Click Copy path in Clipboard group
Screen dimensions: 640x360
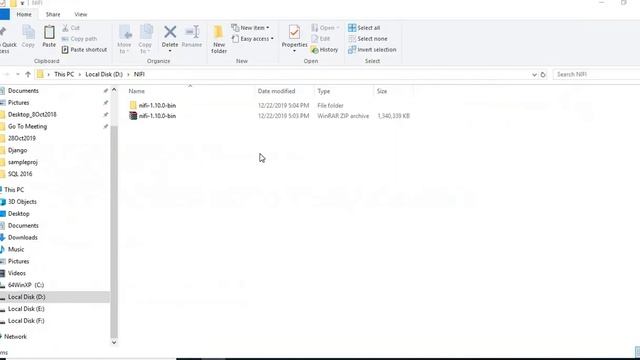pos(80,39)
